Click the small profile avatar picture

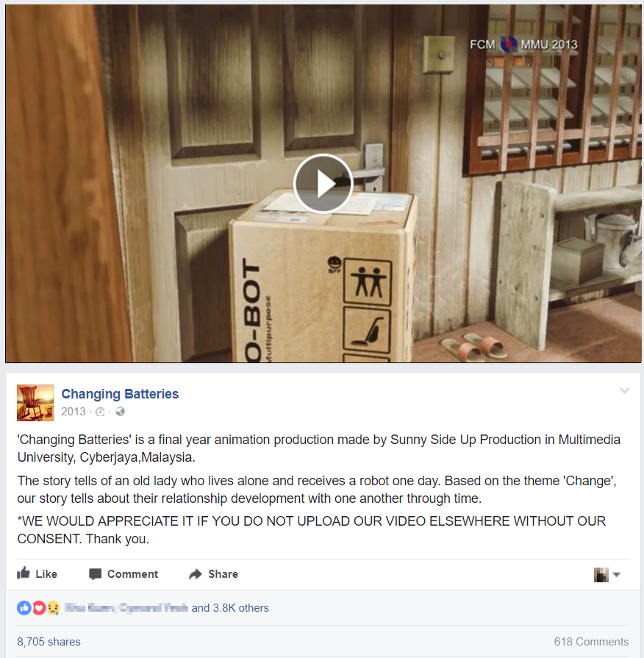pos(601,574)
